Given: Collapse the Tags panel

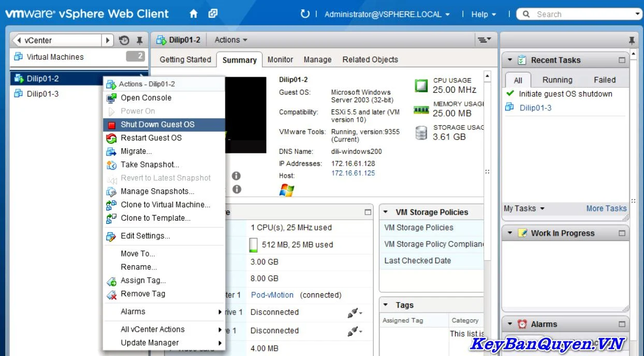Looking at the screenshot, I should [x=386, y=305].
